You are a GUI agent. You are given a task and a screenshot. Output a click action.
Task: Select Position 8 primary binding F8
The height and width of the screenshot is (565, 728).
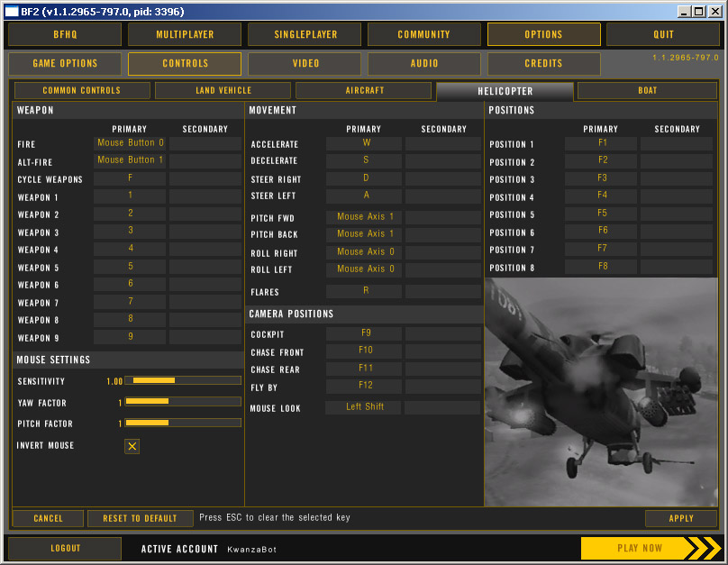tap(601, 267)
